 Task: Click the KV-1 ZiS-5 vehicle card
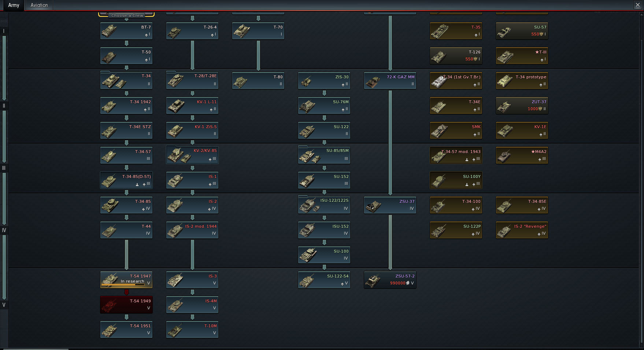(x=192, y=130)
